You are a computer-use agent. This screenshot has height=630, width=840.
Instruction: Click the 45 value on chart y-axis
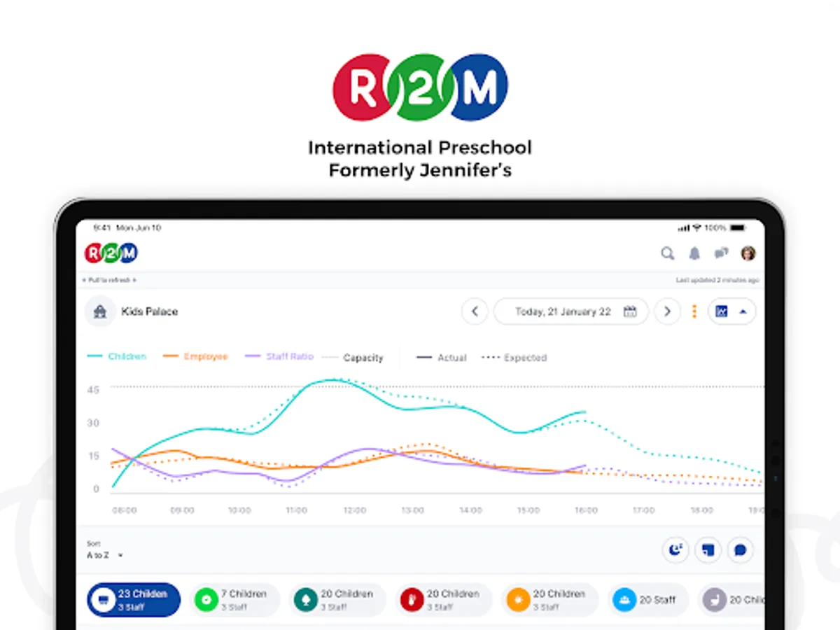click(x=93, y=389)
